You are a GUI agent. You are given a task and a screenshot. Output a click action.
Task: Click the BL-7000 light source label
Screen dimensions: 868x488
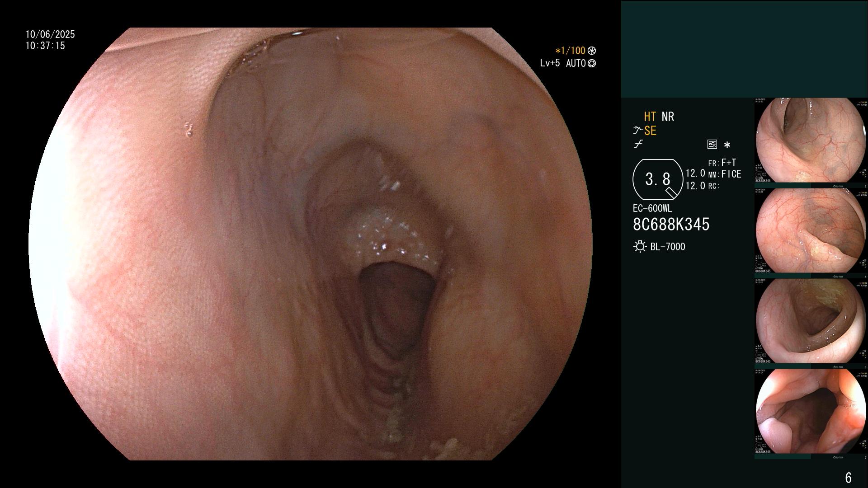click(x=668, y=247)
